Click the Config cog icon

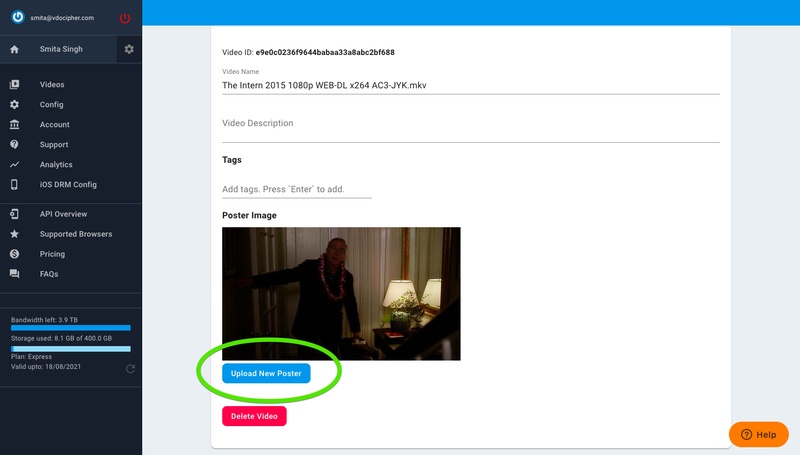[14, 104]
